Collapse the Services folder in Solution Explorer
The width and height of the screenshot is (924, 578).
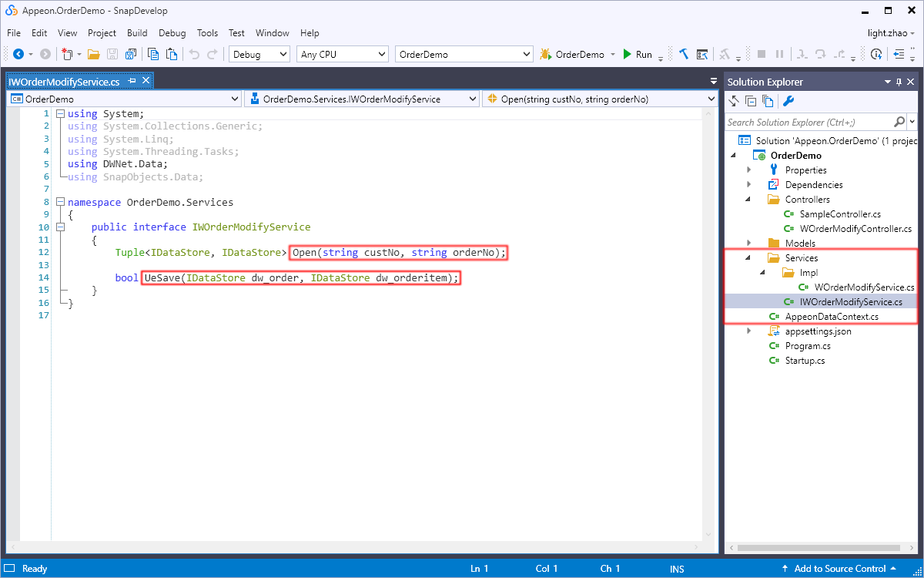pos(749,257)
